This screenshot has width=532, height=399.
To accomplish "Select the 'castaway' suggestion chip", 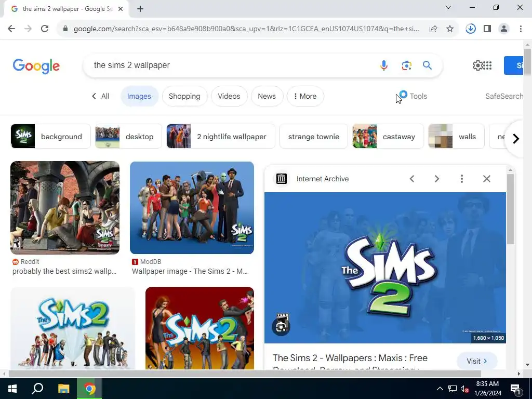I will click(x=388, y=137).
